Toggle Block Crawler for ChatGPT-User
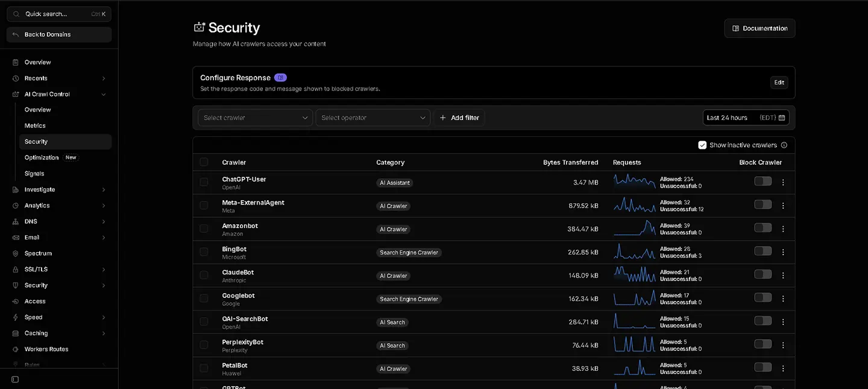 click(x=763, y=182)
